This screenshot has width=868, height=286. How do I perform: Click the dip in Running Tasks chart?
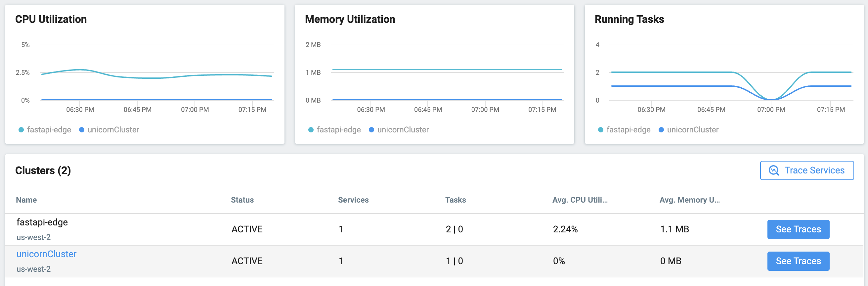771,99
